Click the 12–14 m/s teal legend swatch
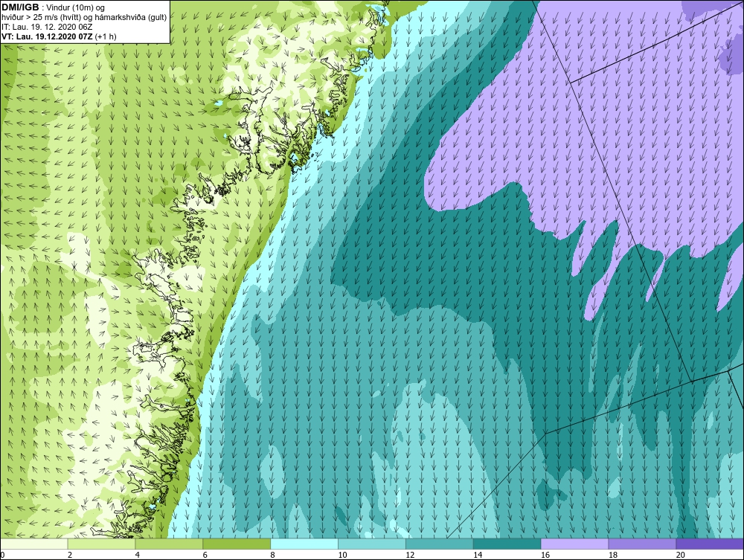The height and width of the screenshot is (560, 744). point(440,544)
